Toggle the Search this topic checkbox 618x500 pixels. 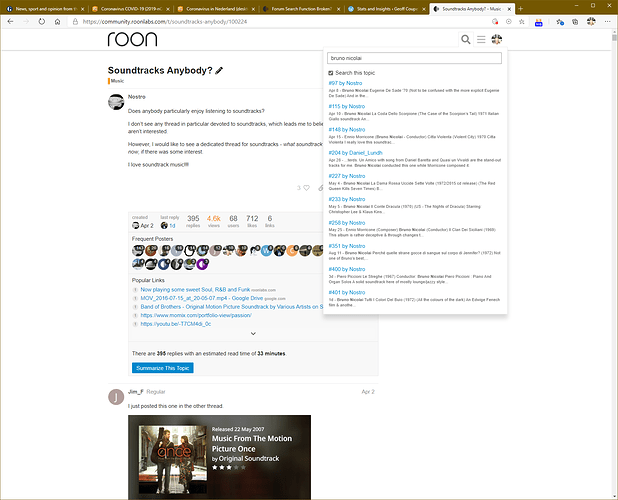click(331, 73)
